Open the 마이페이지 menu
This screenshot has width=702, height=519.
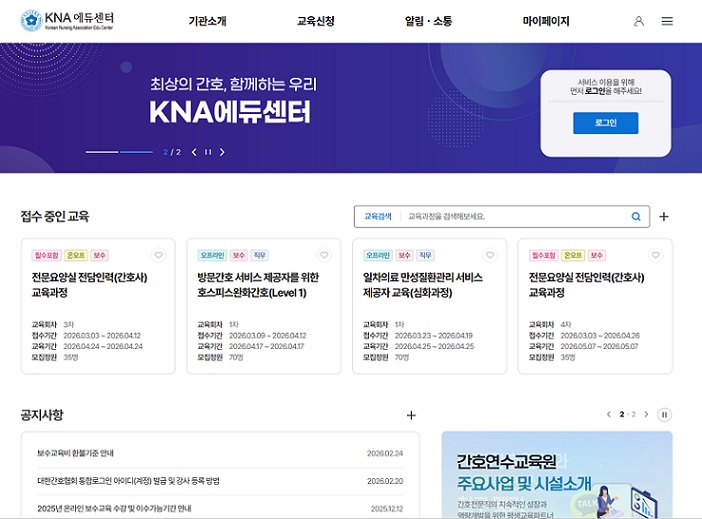[546, 21]
